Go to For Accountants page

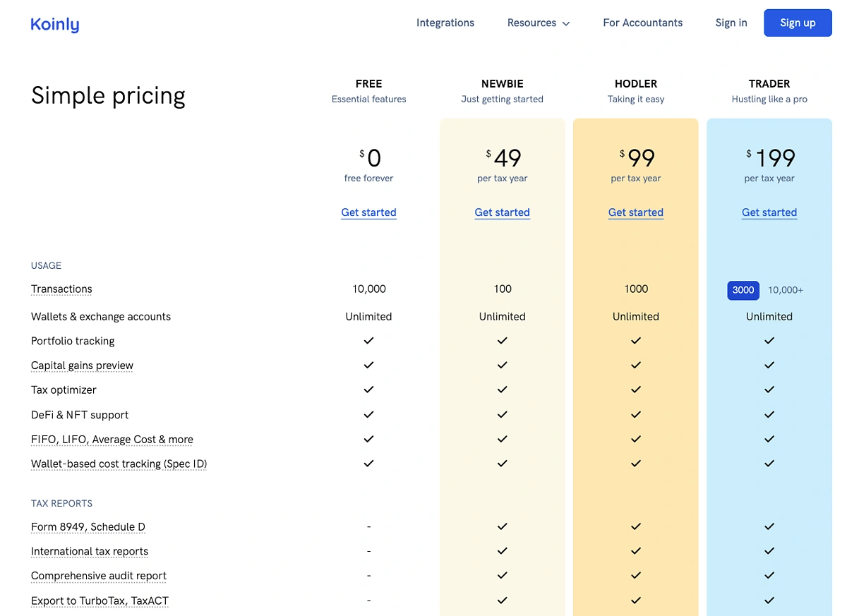[x=642, y=23]
